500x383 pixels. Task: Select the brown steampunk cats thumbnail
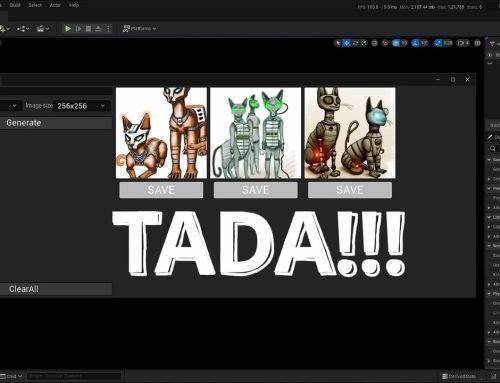pyautogui.click(x=350, y=133)
